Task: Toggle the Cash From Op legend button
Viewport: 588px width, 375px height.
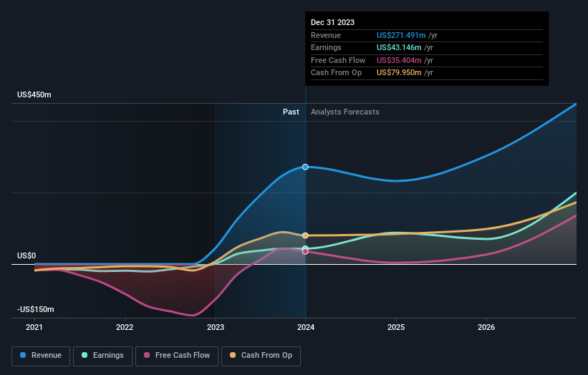Action: (x=261, y=356)
